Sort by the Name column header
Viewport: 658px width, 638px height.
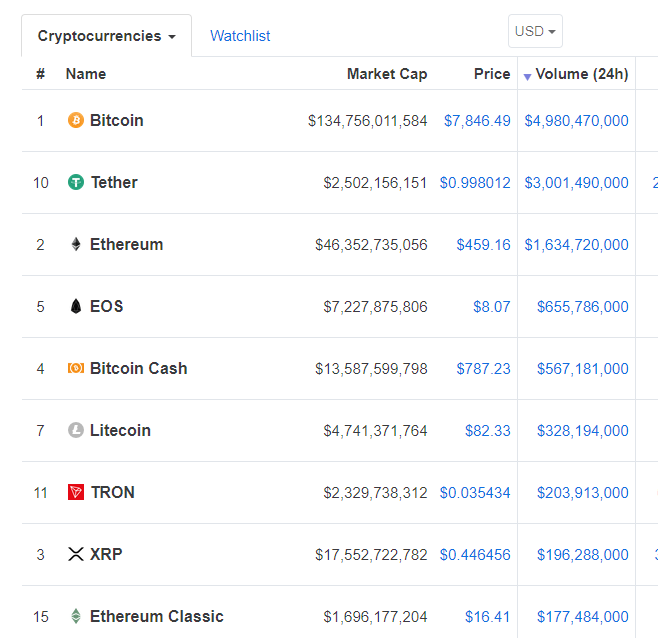(86, 74)
